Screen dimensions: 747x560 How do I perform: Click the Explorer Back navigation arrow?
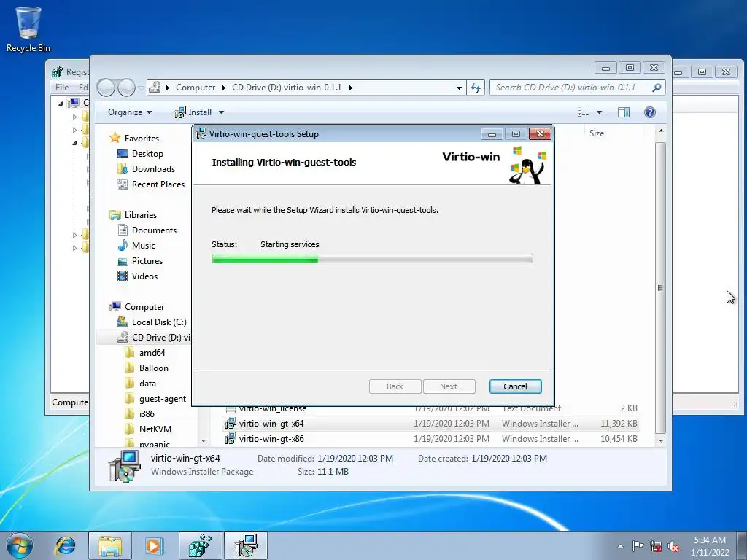(106, 87)
